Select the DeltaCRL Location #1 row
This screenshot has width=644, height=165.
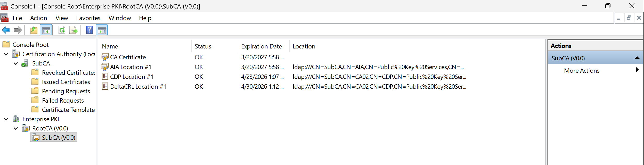(138, 87)
